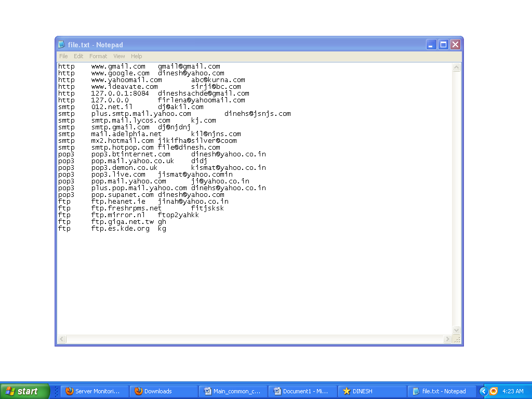Click text ftp.heanet.ie
This screenshot has height=399, width=532.
(x=118, y=202)
